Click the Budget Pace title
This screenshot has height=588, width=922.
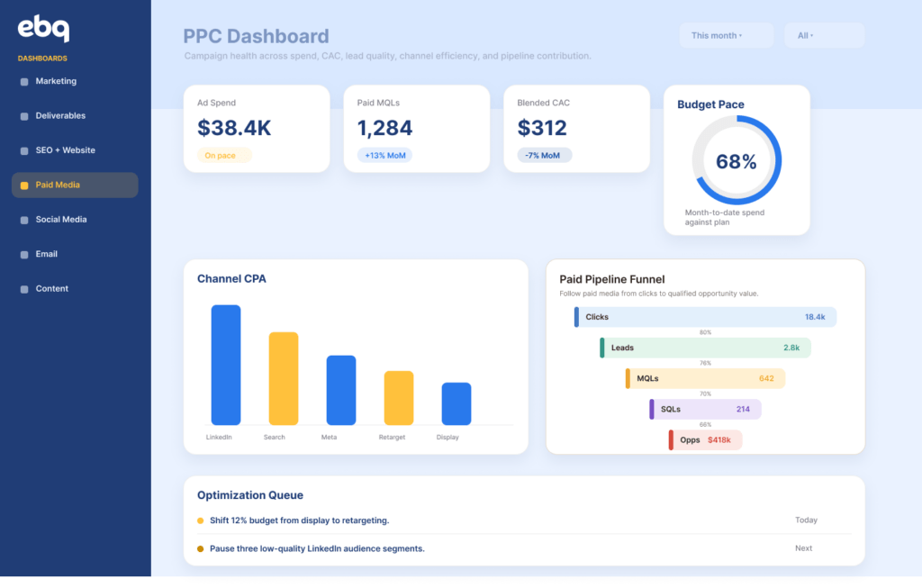pyautogui.click(x=710, y=104)
